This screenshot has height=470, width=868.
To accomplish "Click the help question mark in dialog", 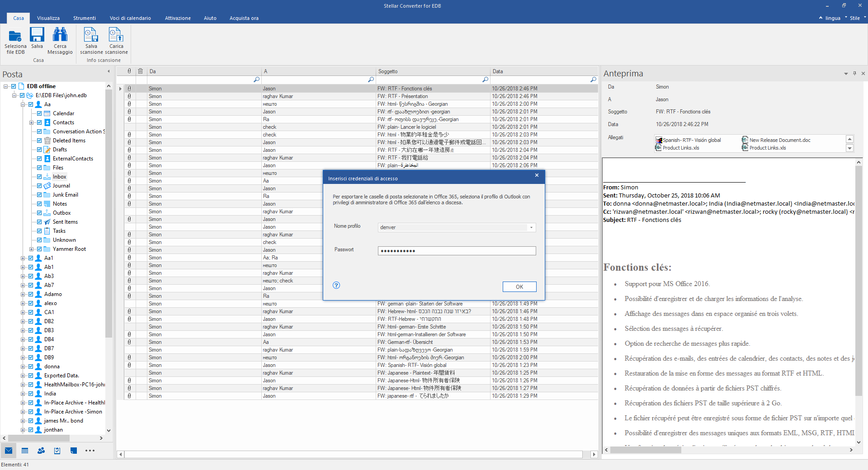I will coord(336,285).
